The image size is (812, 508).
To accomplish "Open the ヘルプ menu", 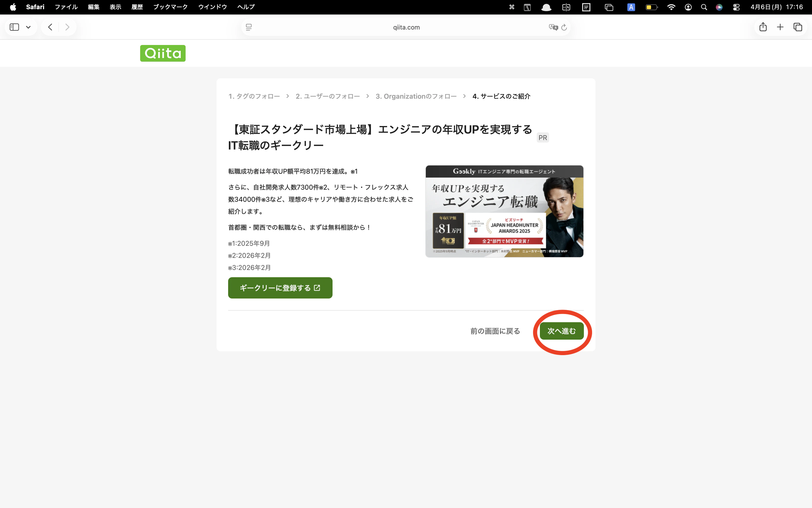I will [x=246, y=7].
